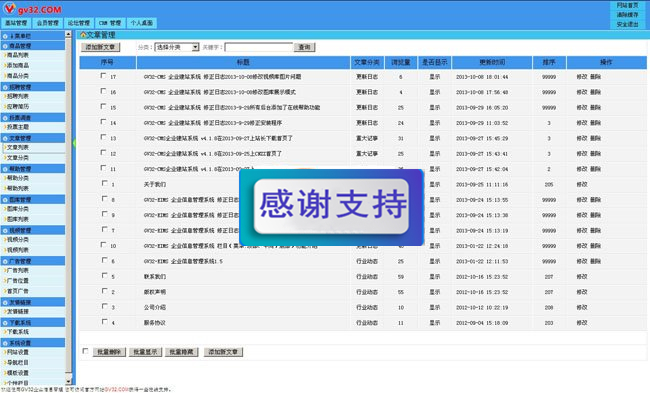
Task: Open 商品分类 in the sidebar
Action: coord(18,76)
